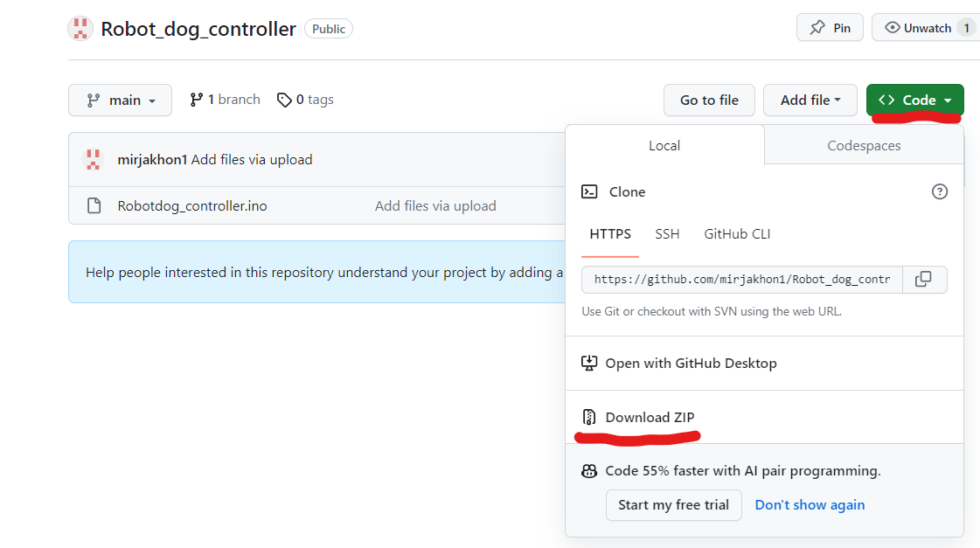Click the Robotdog_controller.ino file icon
980x548 pixels.
coord(94,206)
